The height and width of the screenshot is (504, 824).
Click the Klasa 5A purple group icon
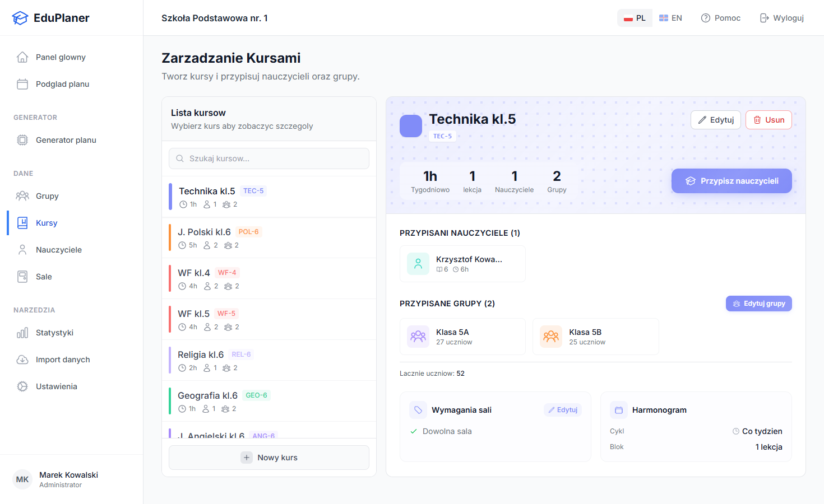[x=418, y=337]
